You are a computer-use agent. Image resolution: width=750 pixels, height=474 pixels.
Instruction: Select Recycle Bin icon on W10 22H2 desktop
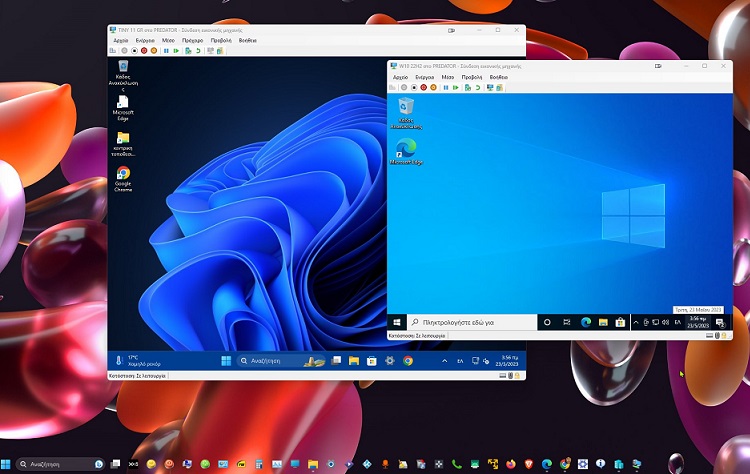pyautogui.click(x=406, y=113)
